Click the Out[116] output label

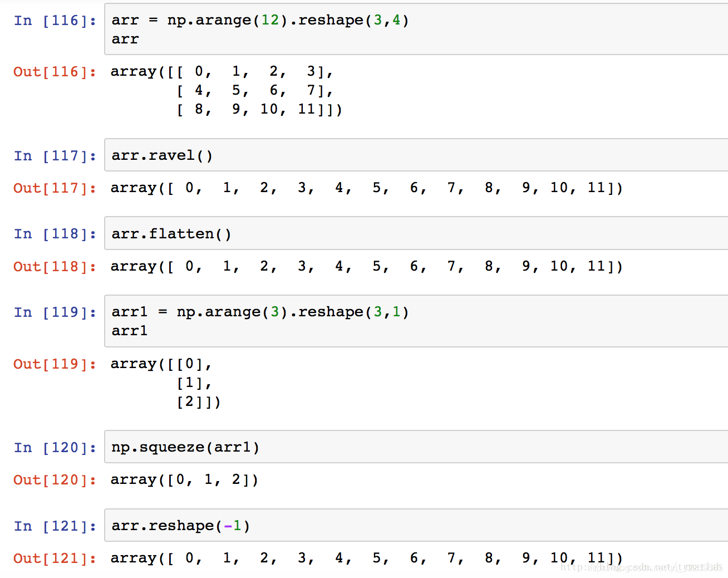54,71
